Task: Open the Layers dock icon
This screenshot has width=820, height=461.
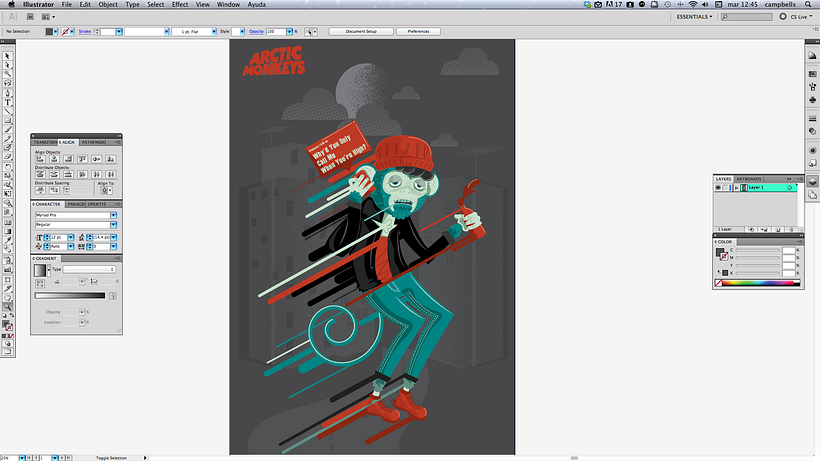Action: [x=812, y=182]
